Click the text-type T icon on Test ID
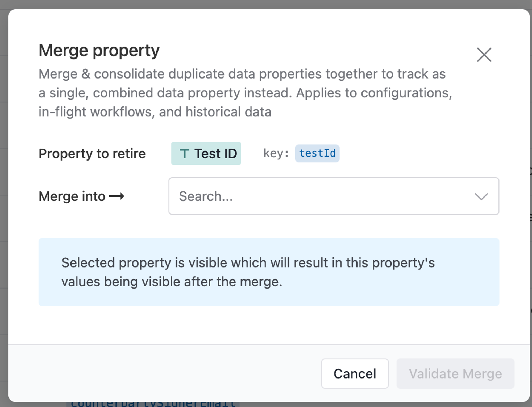This screenshot has width=532, height=407. [x=184, y=154]
